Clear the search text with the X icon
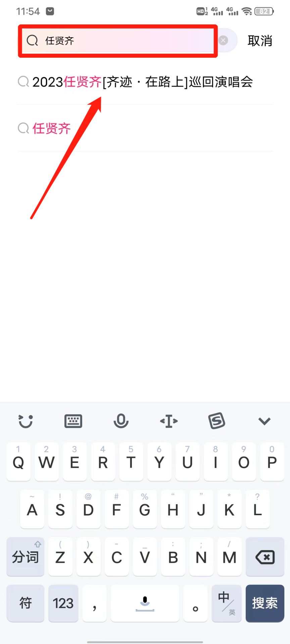The image size is (290, 644). pyautogui.click(x=223, y=41)
